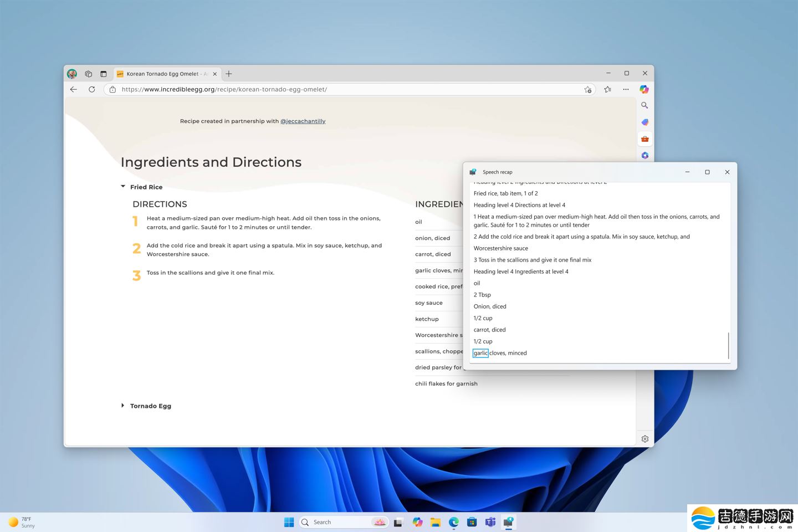Launch Copilot from the taskbar
The height and width of the screenshot is (532, 798).
point(417,522)
